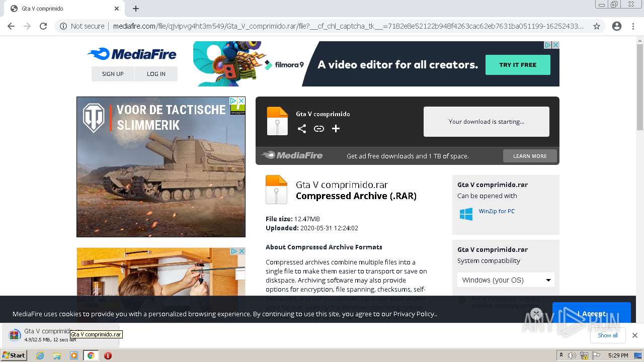
Task: Open media player from taskbar
Action: coord(74,355)
